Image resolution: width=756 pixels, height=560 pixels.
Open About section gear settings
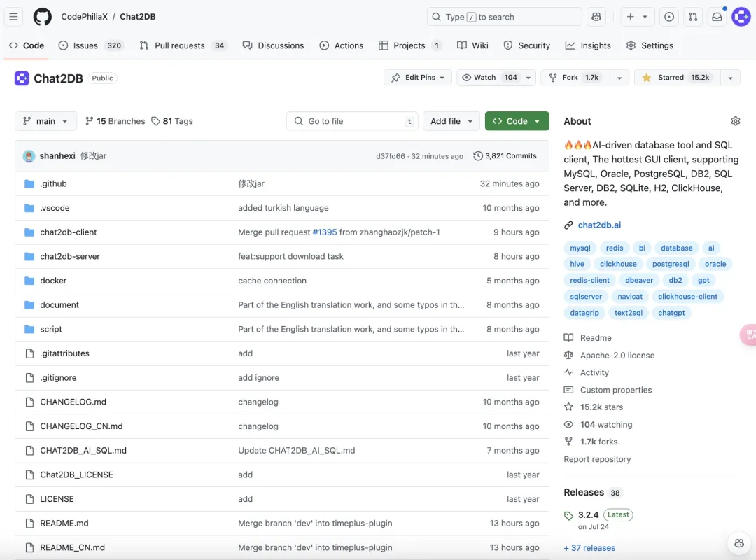coord(735,121)
